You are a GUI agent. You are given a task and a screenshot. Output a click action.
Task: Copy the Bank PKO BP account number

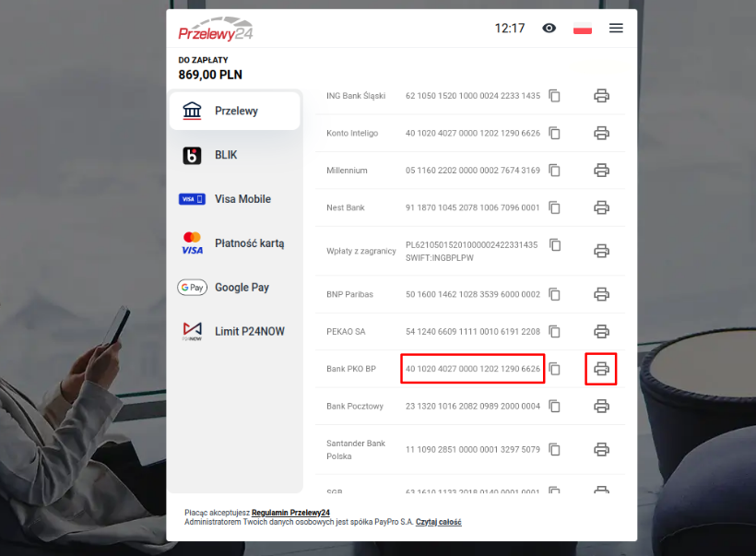pyautogui.click(x=554, y=369)
